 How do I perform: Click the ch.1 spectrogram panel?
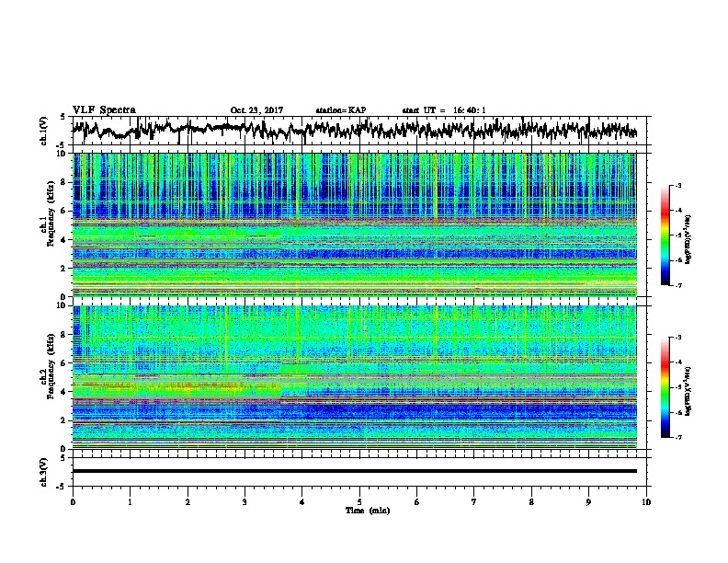pos(355,224)
